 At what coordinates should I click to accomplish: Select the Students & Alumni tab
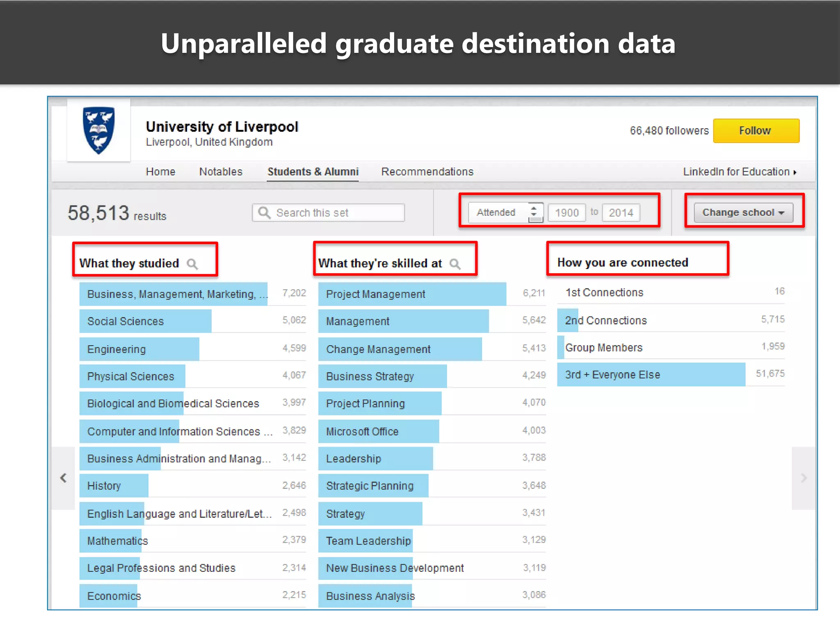pyautogui.click(x=313, y=172)
